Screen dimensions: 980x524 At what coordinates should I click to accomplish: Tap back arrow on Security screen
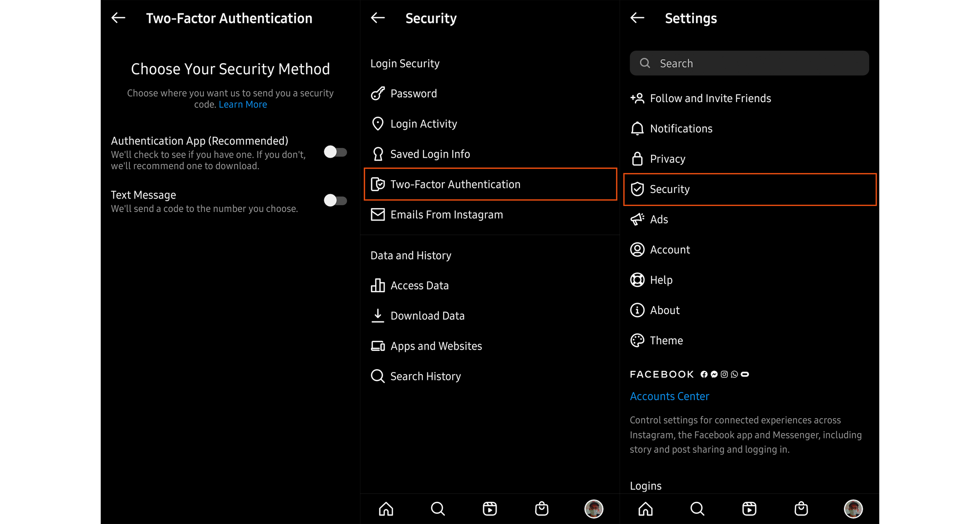[x=378, y=18]
